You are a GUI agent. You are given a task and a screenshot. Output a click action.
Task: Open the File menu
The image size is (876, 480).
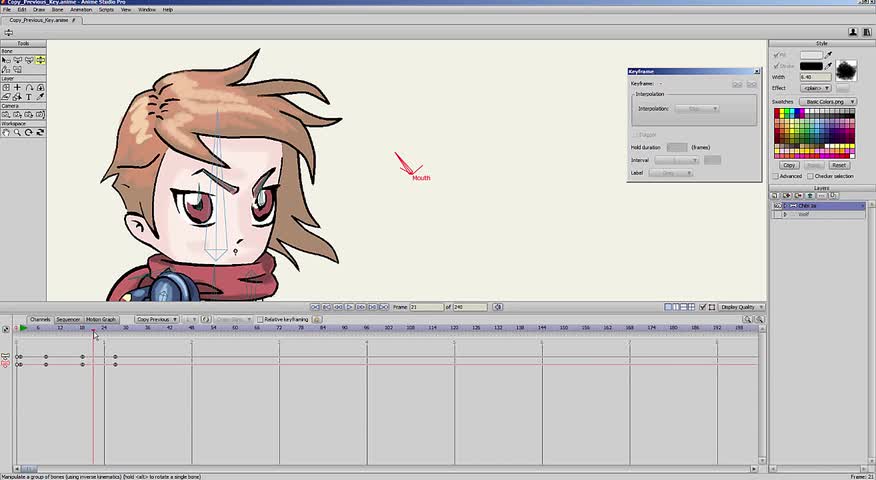(7, 9)
